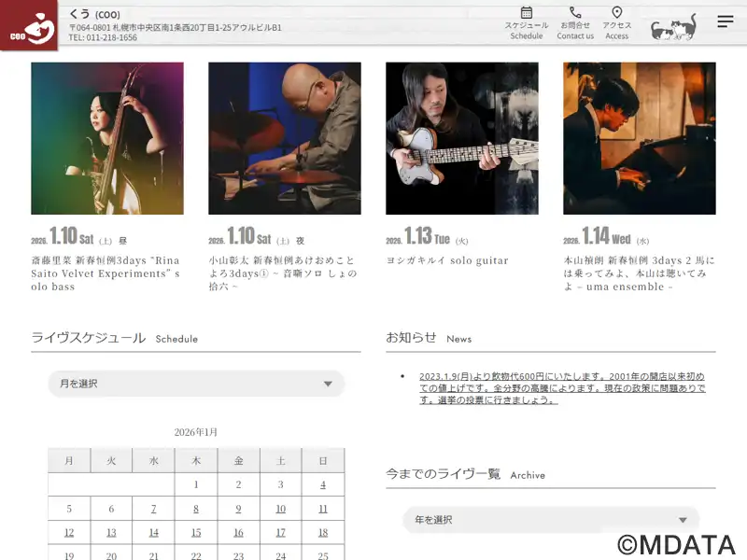
Task: Select calendar date 17
Action: click(281, 532)
